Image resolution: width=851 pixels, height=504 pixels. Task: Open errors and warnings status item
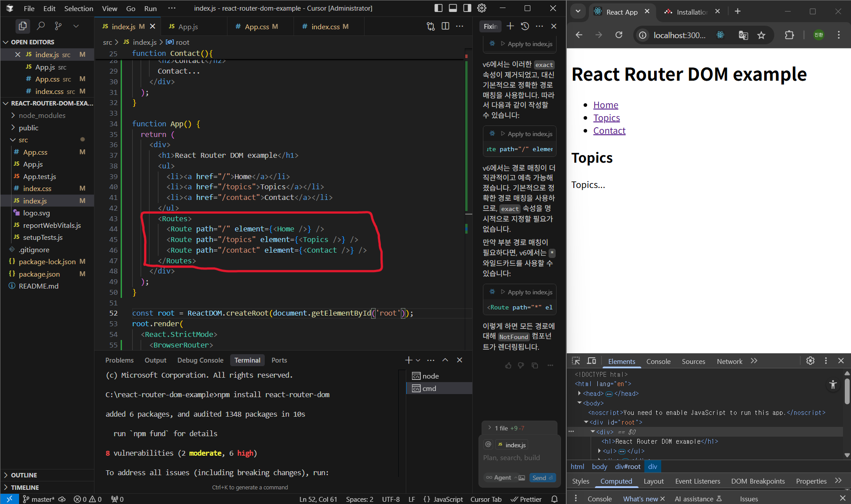(x=88, y=499)
